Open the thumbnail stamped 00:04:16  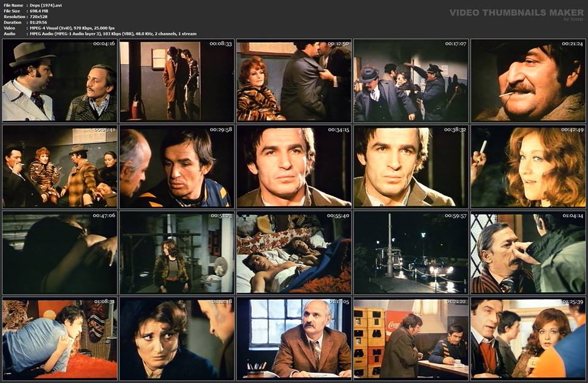click(59, 81)
